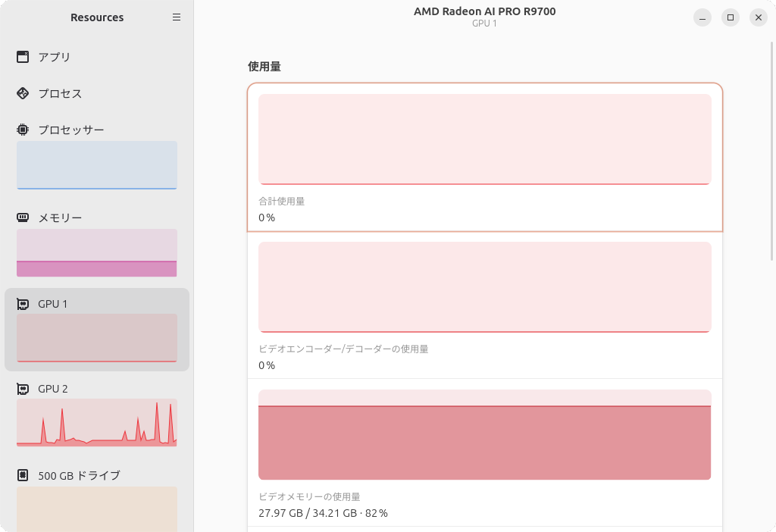This screenshot has width=776, height=532.
Task: Click the 500 GB ドライブ disk icon
Action: [x=23, y=475]
